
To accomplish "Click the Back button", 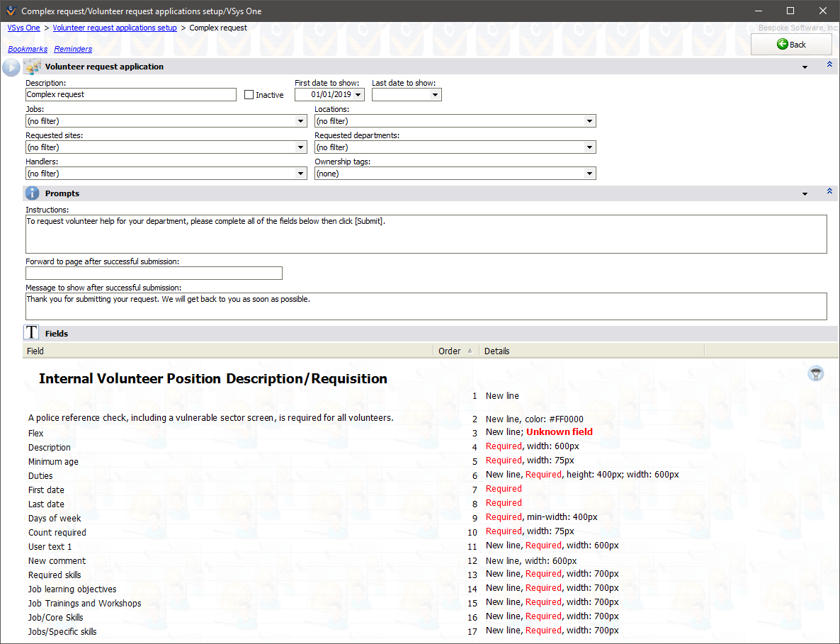I will [791, 45].
